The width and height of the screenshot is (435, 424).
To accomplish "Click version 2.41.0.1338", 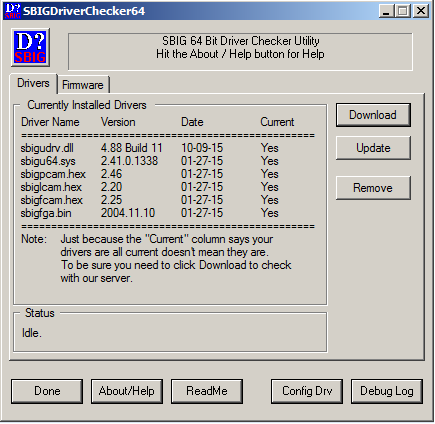I will click(129, 161).
